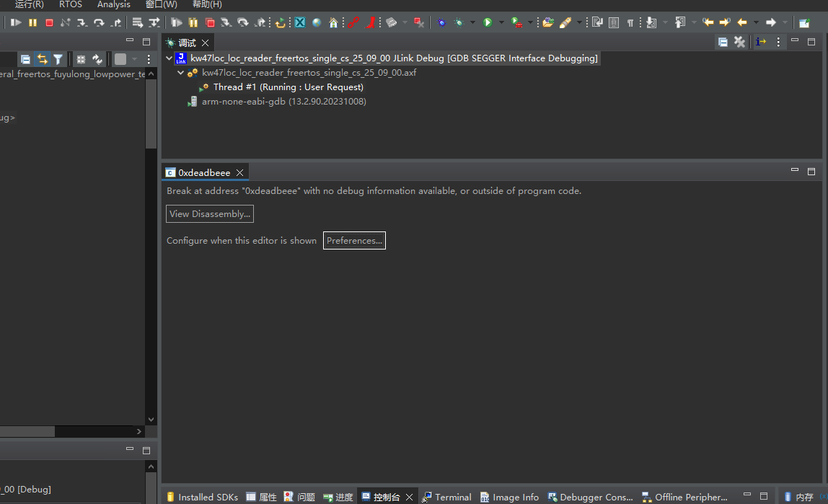Switch to the Offline Peripherals tab
The height and width of the screenshot is (504, 828).
coord(684,497)
